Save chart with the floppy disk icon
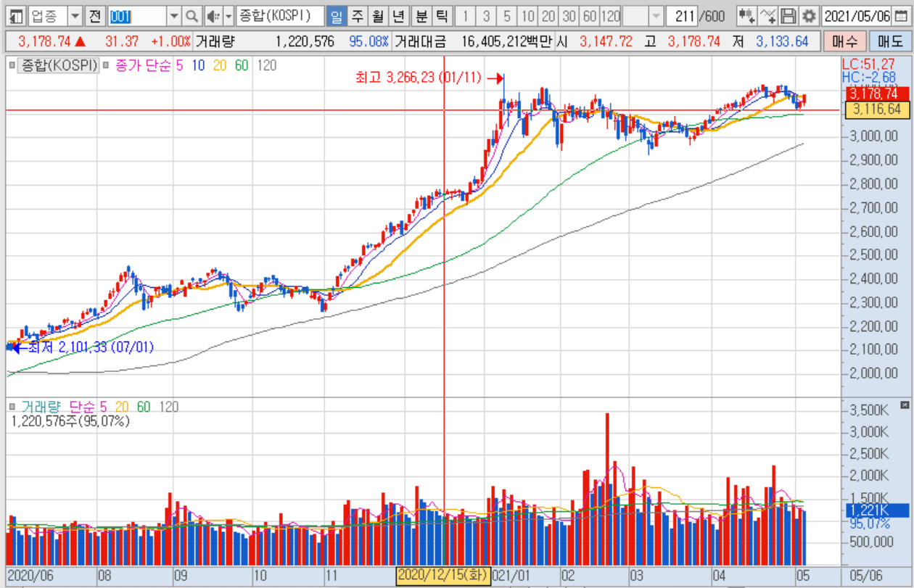Viewport: 914px width, 588px height. point(789,15)
